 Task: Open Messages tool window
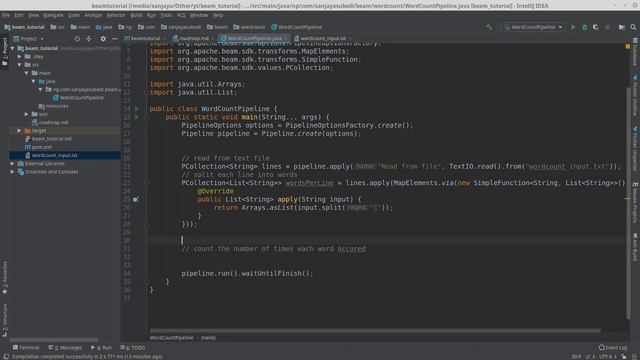(65, 347)
